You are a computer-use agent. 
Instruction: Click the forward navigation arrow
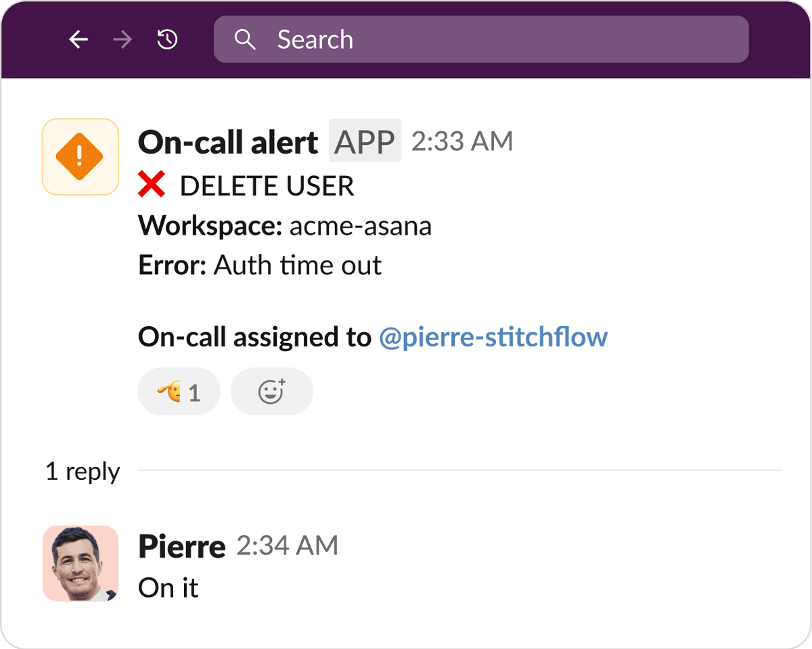pyautogui.click(x=122, y=39)
